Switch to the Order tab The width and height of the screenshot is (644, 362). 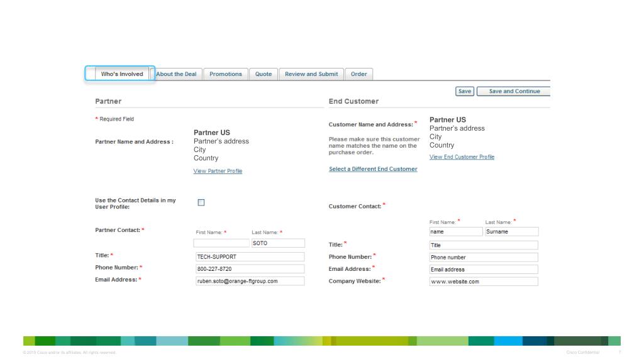[x=358, y=74]
